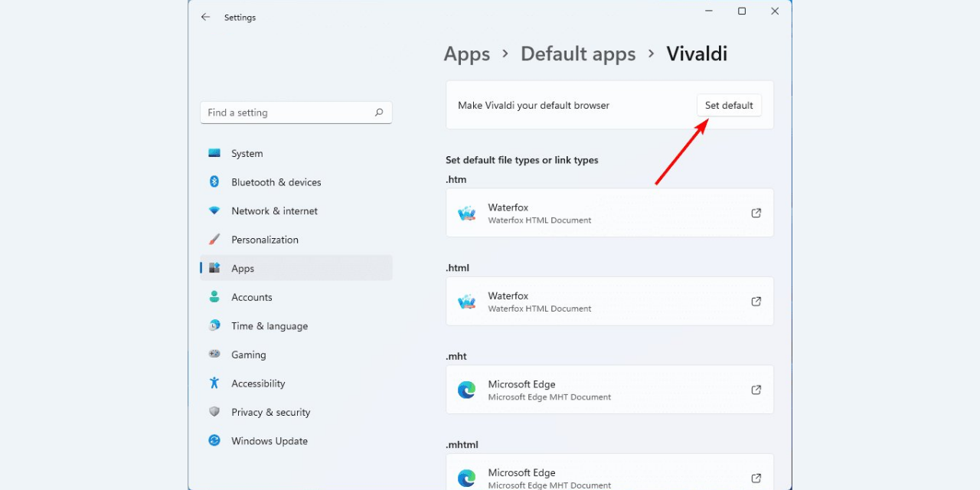This screenshot has height=490, width=980.
Task: Click the Default apps breadcrumb
Action: tap(578, 54)
